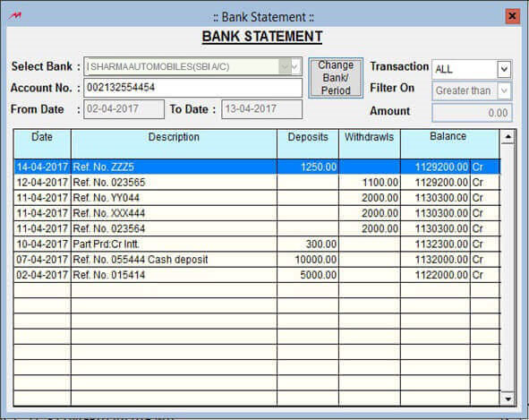
Task: Select the row Ref. No. 023565
Action: coord(257,183)
